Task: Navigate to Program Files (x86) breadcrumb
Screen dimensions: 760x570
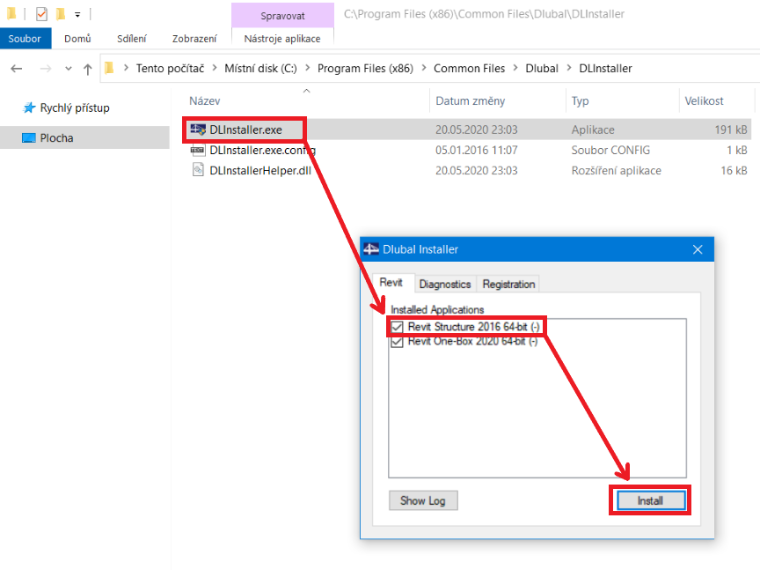Action: pyautogui.click(x=365, y=68)
